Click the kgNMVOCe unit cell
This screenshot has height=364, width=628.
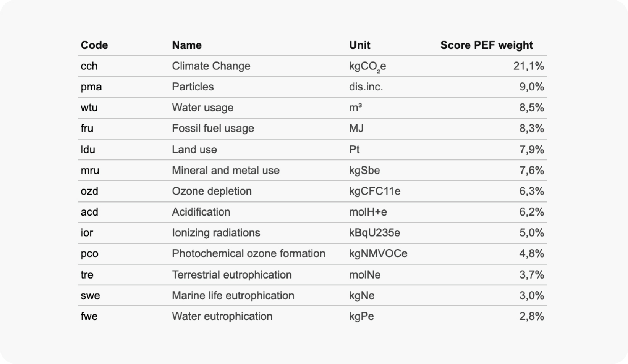pos(378,253)
